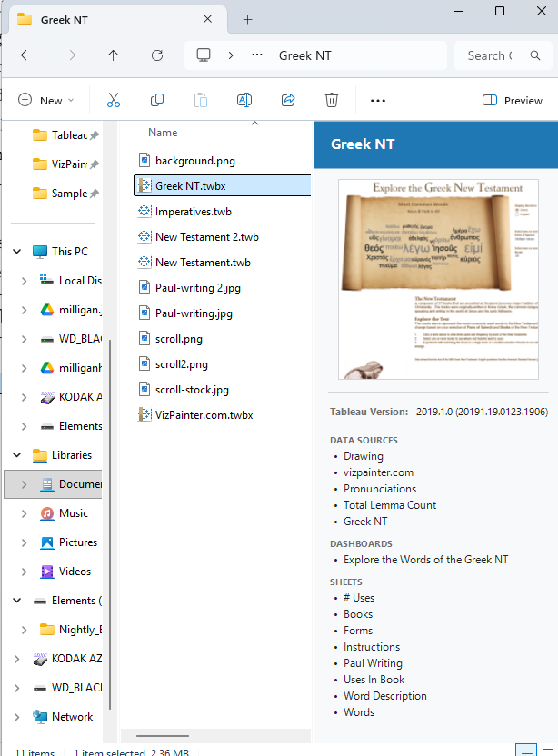Click the scroll-stock.jpg image icon
Screen dimensions: 558x756
(x=144, y=389)
